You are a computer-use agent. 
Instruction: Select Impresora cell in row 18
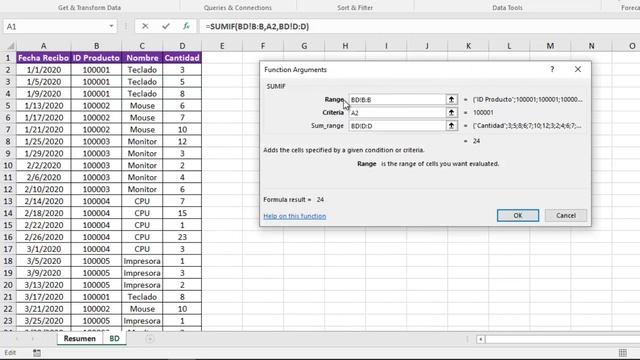click(142, 261)
